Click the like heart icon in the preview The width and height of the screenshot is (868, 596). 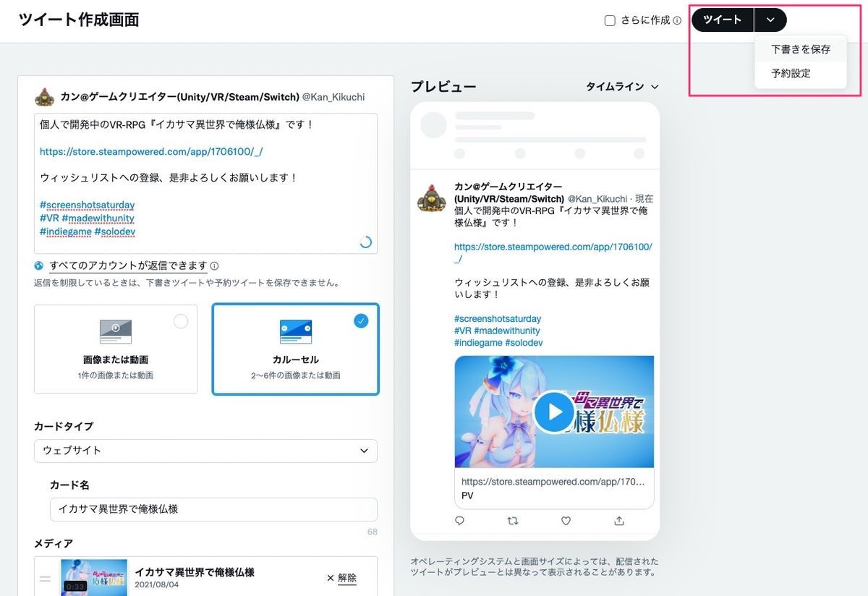pos(566,521)
